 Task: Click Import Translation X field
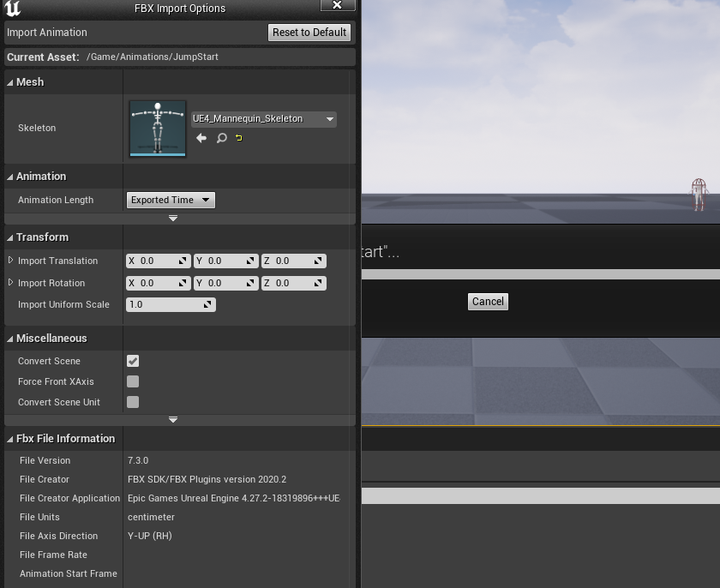click(x=158, y=261)
